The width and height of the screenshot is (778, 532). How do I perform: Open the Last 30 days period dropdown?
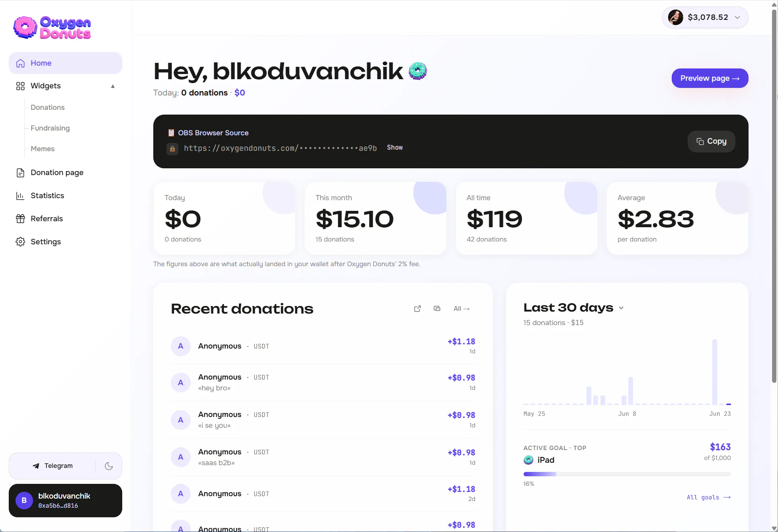pos(621,308)
